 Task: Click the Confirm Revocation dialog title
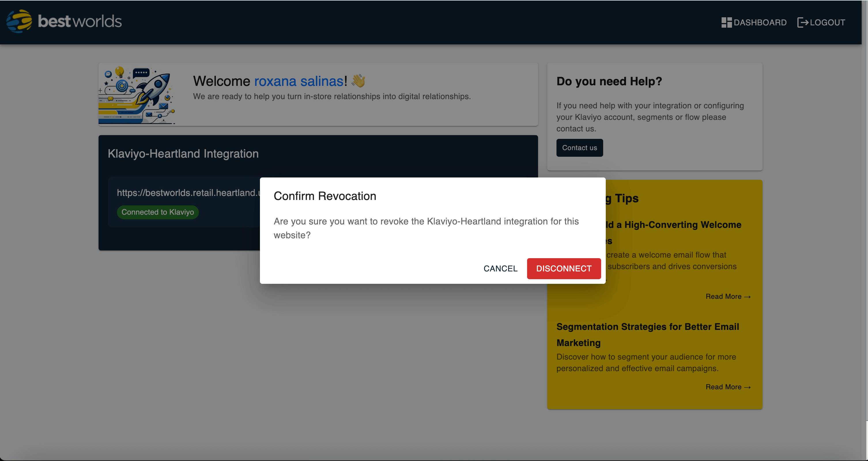click(324, 196)
